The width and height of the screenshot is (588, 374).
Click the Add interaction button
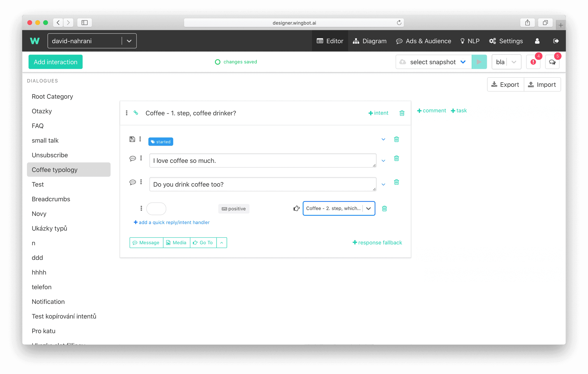click(x=55, y=62)
